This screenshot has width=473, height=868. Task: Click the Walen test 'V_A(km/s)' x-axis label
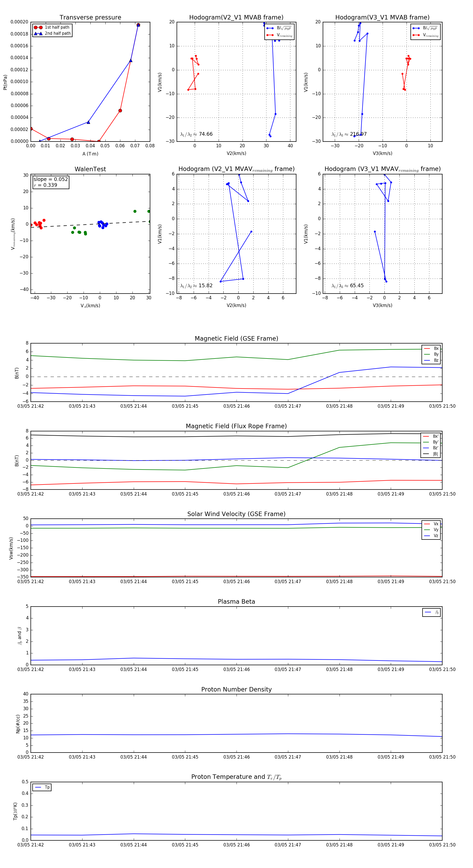[x=90, y=306]
